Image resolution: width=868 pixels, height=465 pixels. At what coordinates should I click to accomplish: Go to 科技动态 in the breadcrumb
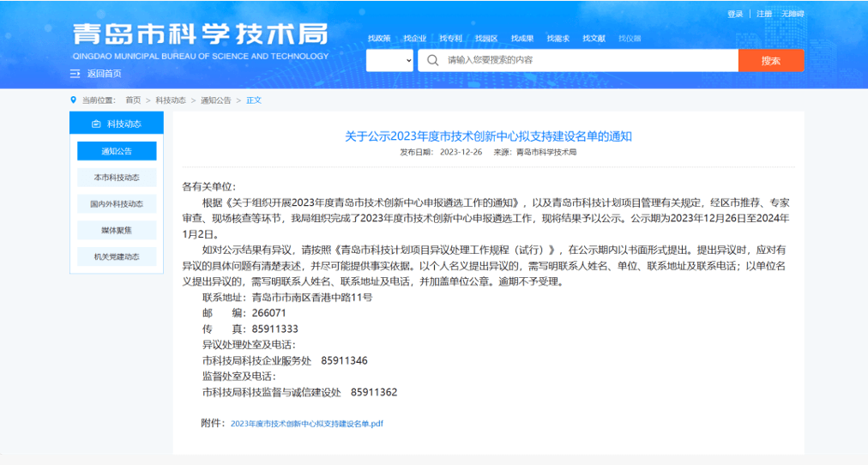171,100
